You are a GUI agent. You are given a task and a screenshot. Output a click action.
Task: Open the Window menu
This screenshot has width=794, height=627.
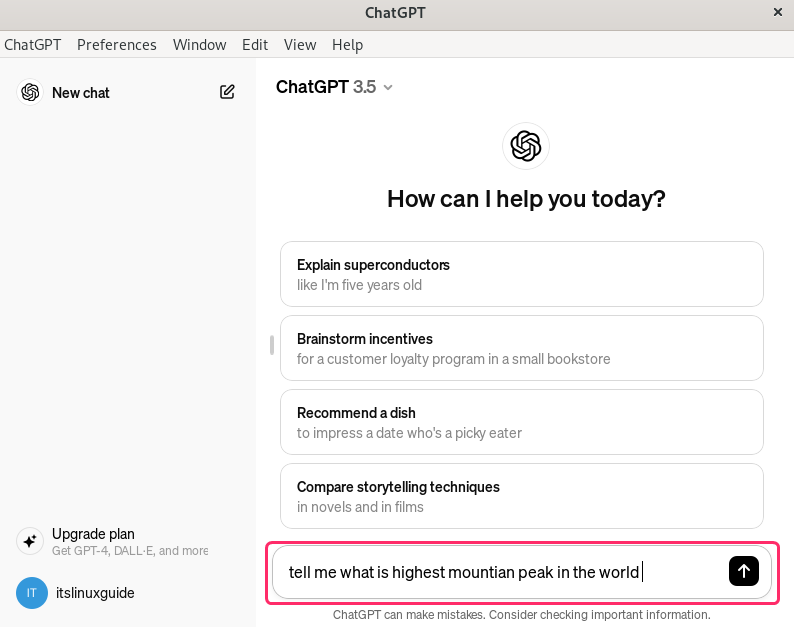click(x=199, y=45)
